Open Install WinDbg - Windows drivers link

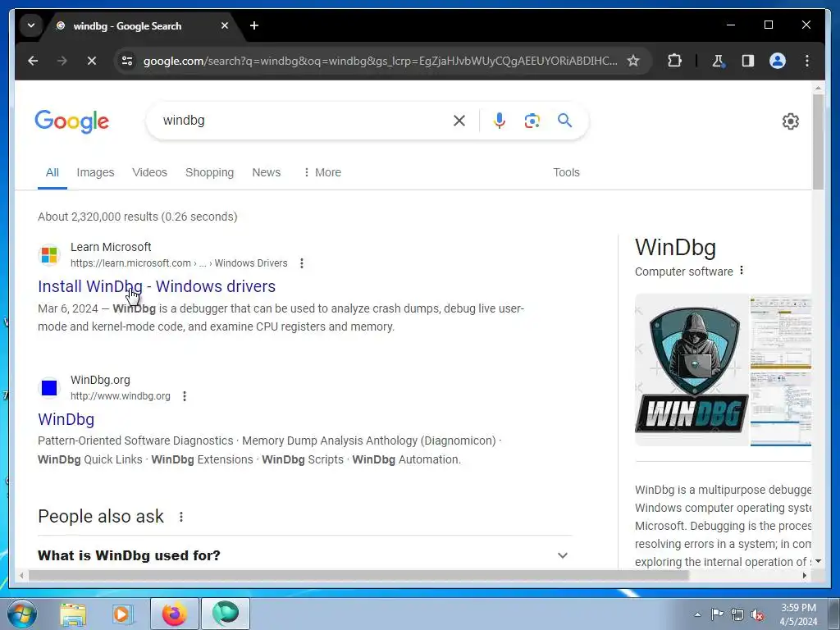[x=157, y=286]
